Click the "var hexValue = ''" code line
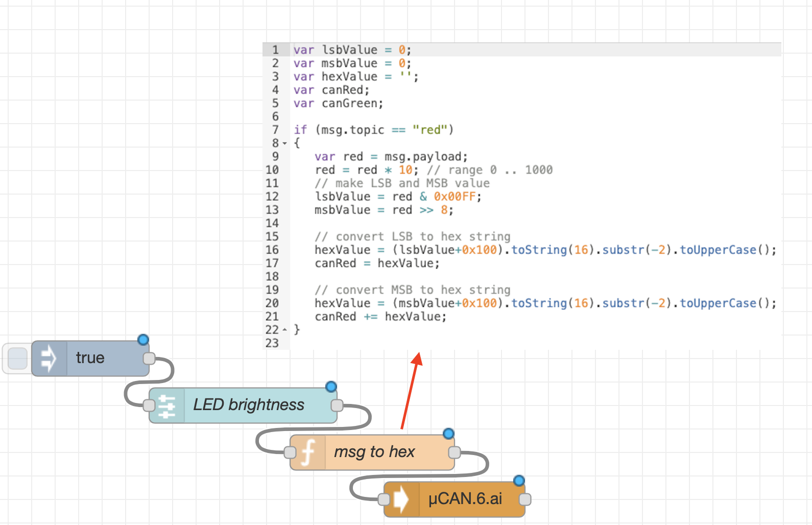Viewport: 812px width, 525px height. point(355,77)
